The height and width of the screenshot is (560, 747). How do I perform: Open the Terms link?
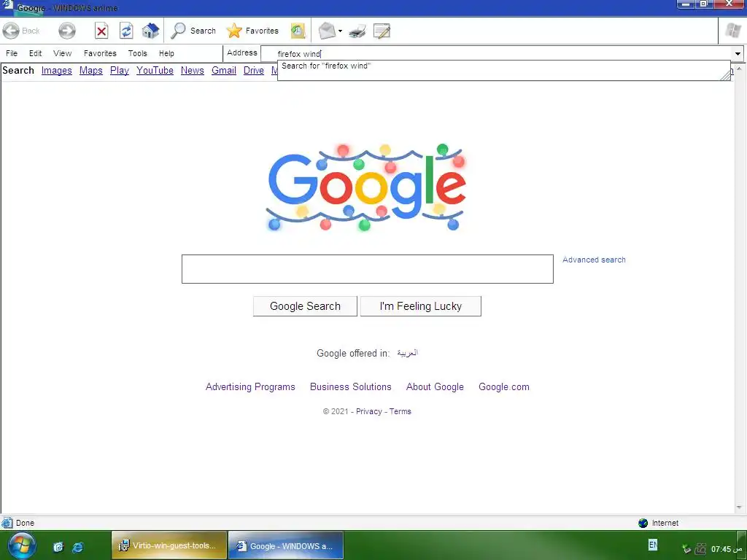pyautogui.click(x=400, y=411)
